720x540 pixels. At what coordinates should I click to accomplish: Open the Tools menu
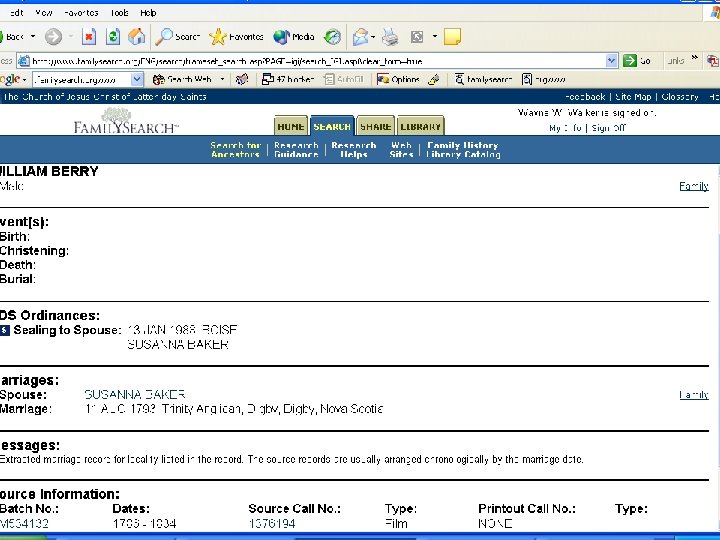point(119,13)
